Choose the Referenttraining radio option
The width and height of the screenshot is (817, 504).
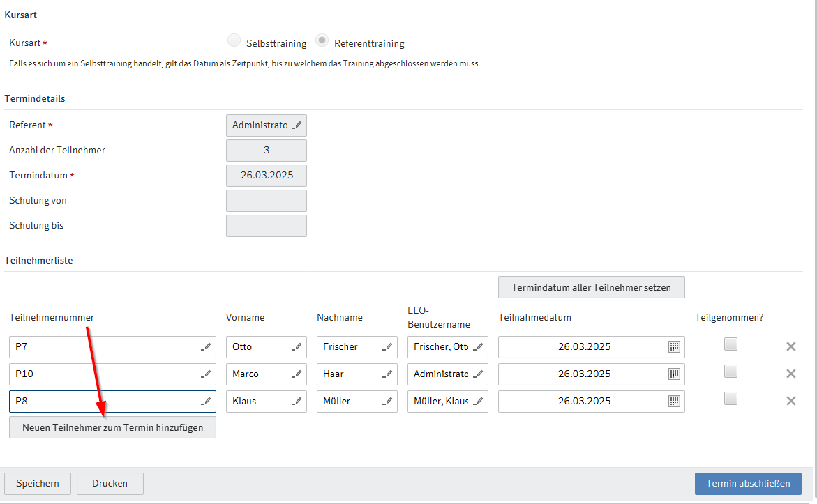coord(322,40)
